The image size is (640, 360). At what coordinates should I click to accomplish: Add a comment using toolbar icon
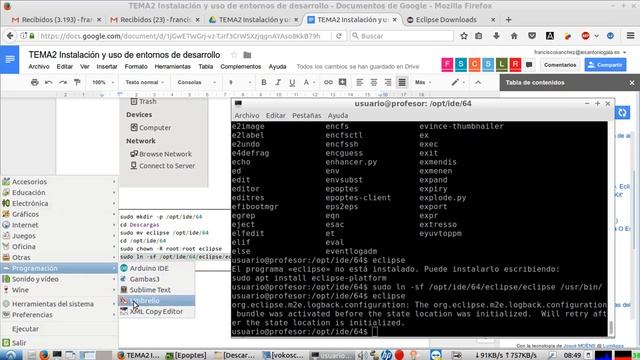point(342,82)
